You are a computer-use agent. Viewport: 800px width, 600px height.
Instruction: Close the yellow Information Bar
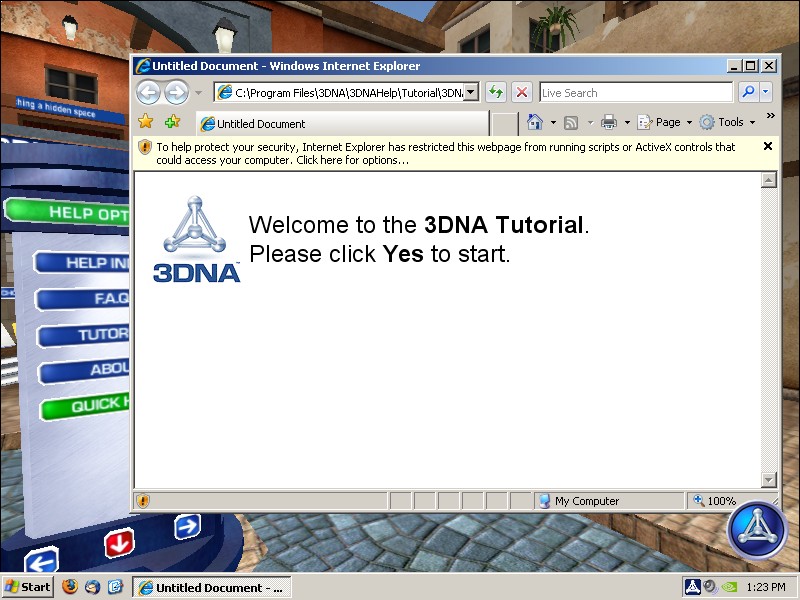point(767,146)
